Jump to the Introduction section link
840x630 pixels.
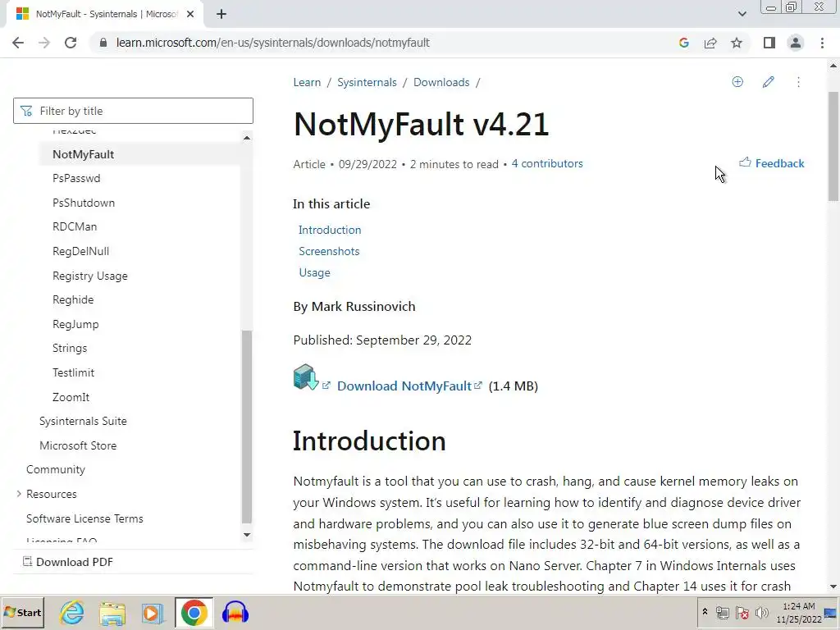click(330, 230)
